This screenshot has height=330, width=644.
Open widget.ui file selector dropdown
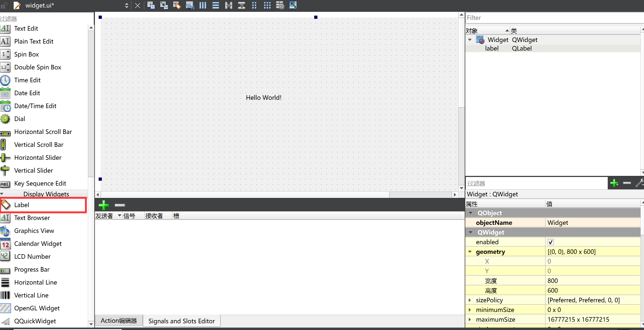point(127,5)
